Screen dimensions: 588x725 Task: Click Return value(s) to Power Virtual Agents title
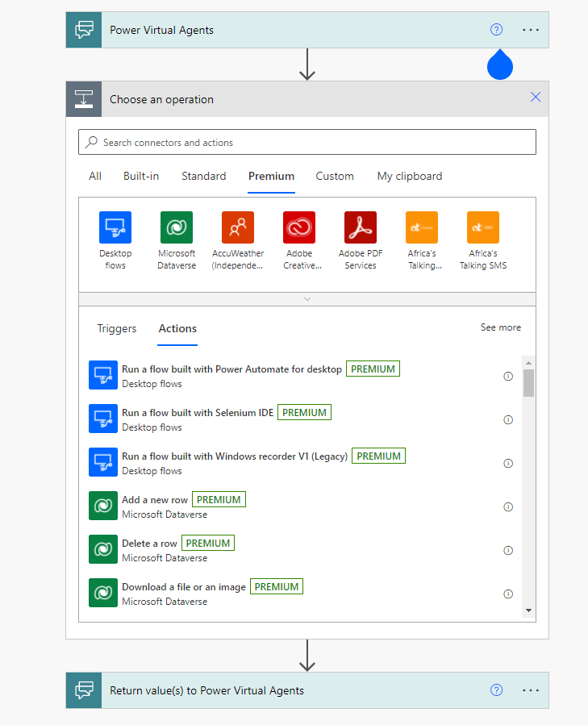(x=206, y=690)
